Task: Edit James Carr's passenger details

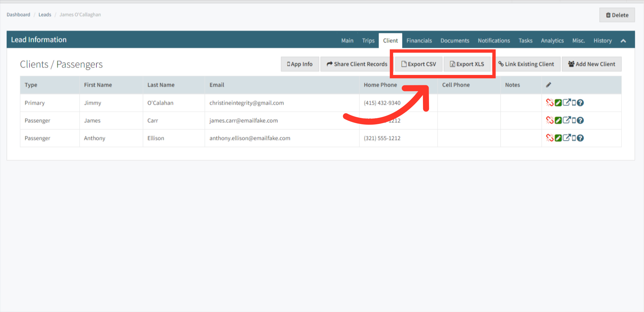Action: [x=558, y=120]
